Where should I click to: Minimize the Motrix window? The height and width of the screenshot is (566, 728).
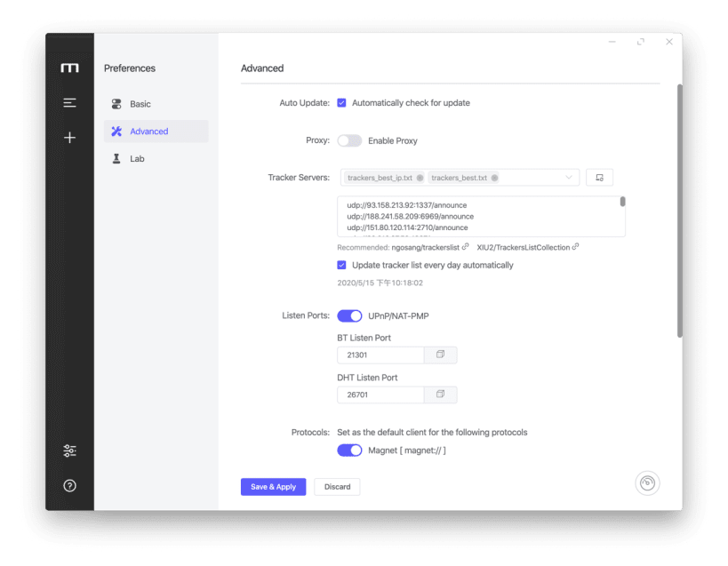[x=612, y=42]
